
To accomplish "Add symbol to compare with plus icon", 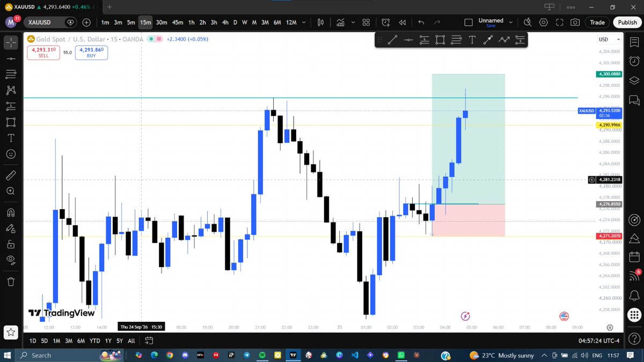I will (x=87, y=23).
